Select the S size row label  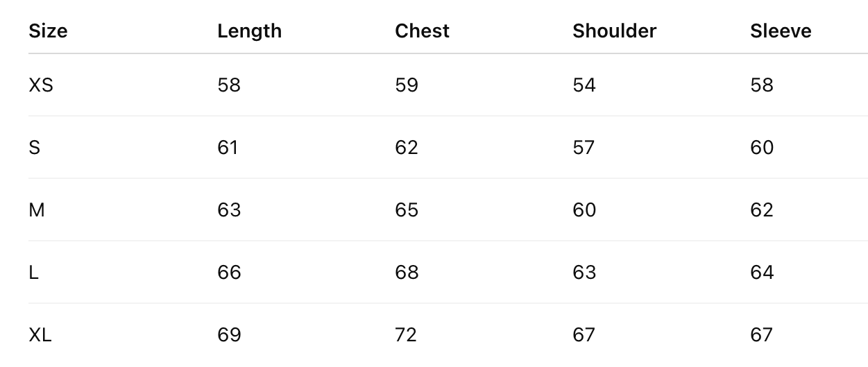[34, 148]
